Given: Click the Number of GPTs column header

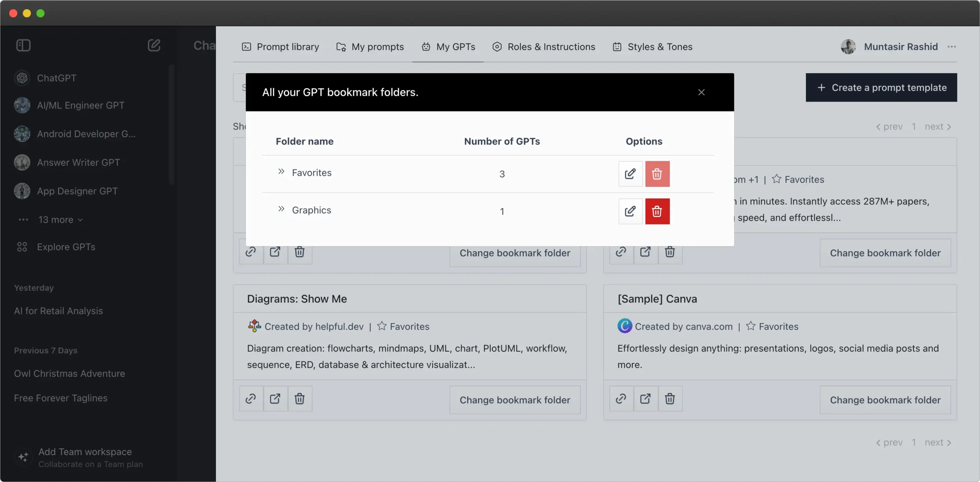Looking at the screenshot, I should (502, 141).
